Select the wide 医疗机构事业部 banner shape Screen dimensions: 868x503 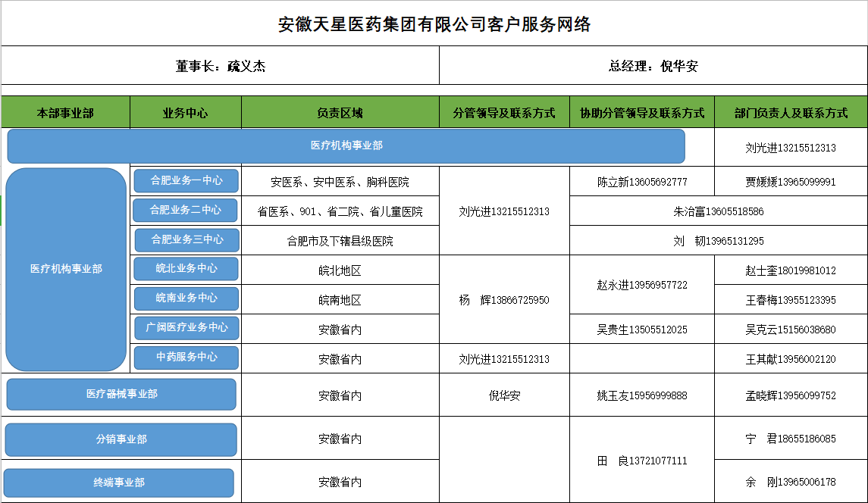pos(346,145)
